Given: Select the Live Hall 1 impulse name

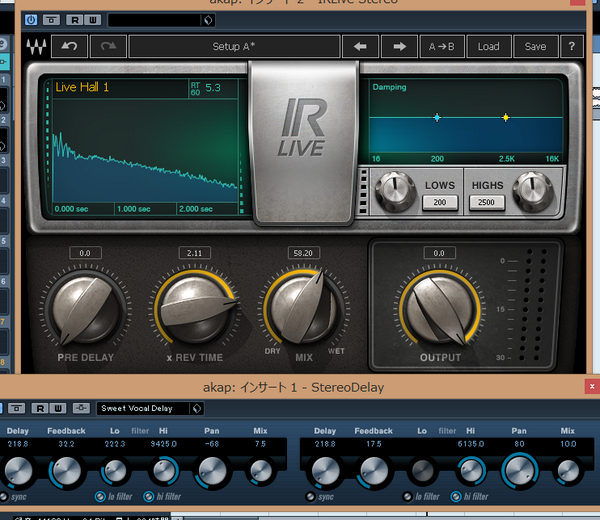Looking at the screenshot, I should click(82, 87).
